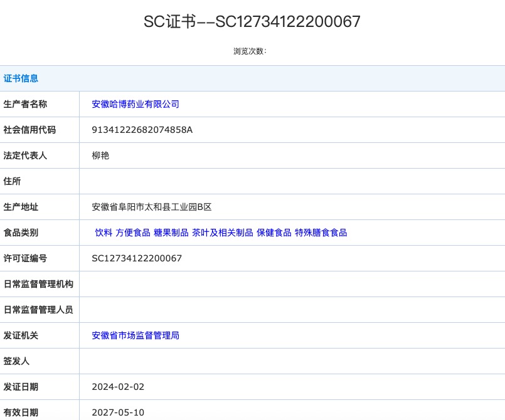Open the 饮料 food category link

[104, 233]
